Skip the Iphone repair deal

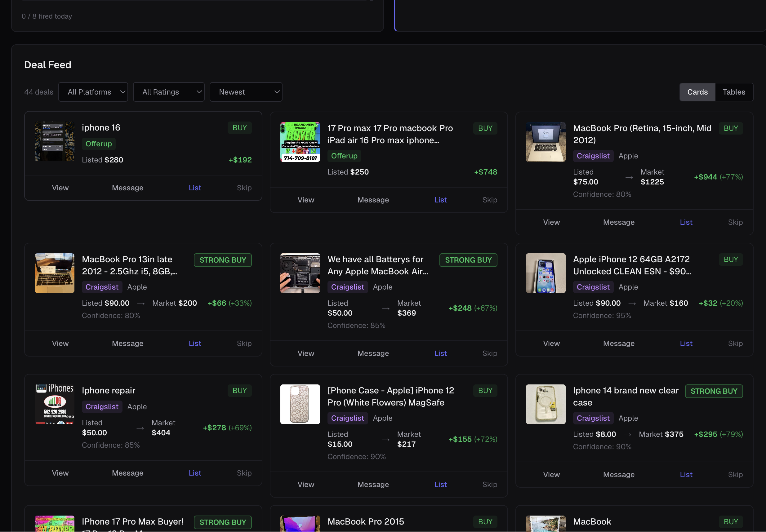(244, 473)
